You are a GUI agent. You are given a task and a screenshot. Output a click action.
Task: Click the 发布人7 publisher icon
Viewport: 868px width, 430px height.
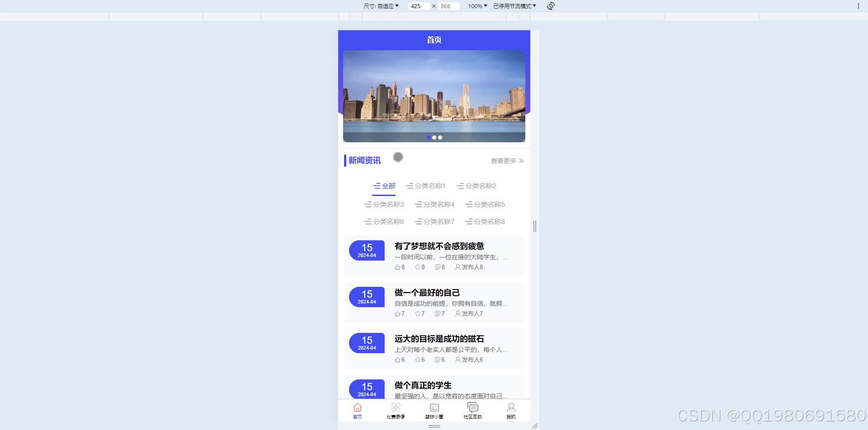[x=458, y=313]
